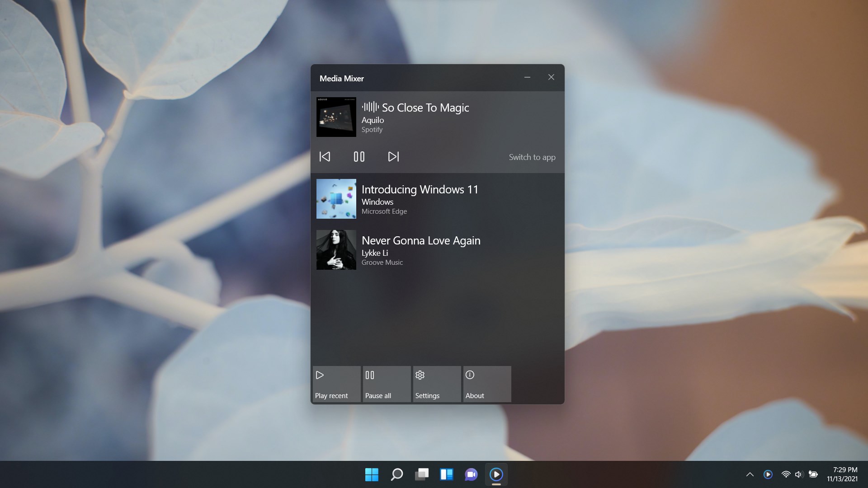Click the So Close To Magic album art
Image resolution: width=868 pixels, height=488 pixels.
336,117
